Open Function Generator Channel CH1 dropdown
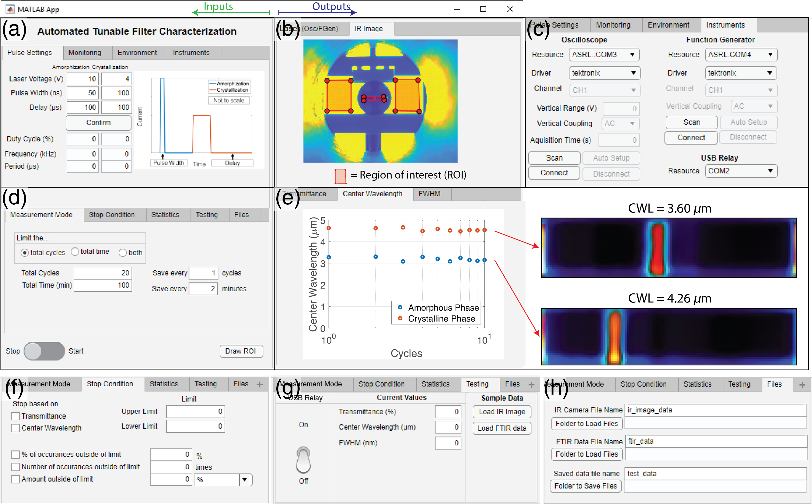The height and width of the screenshot is (504, 812). (741, 90)
